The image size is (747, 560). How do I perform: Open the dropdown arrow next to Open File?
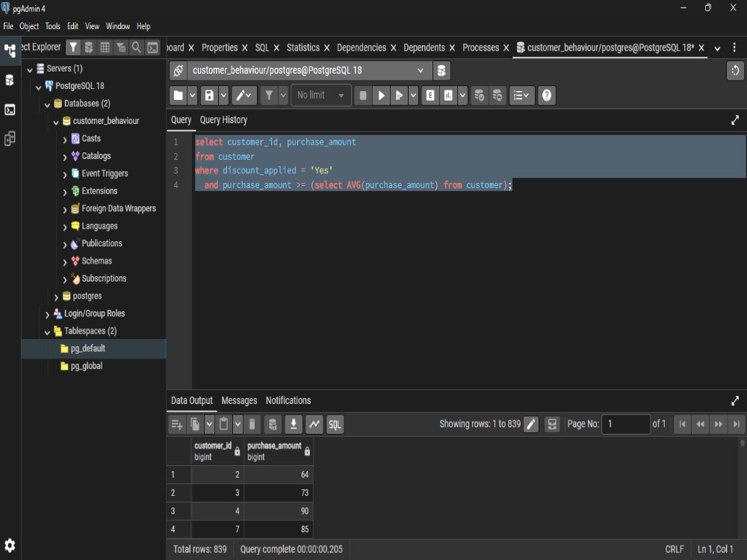tap(193, 96)
